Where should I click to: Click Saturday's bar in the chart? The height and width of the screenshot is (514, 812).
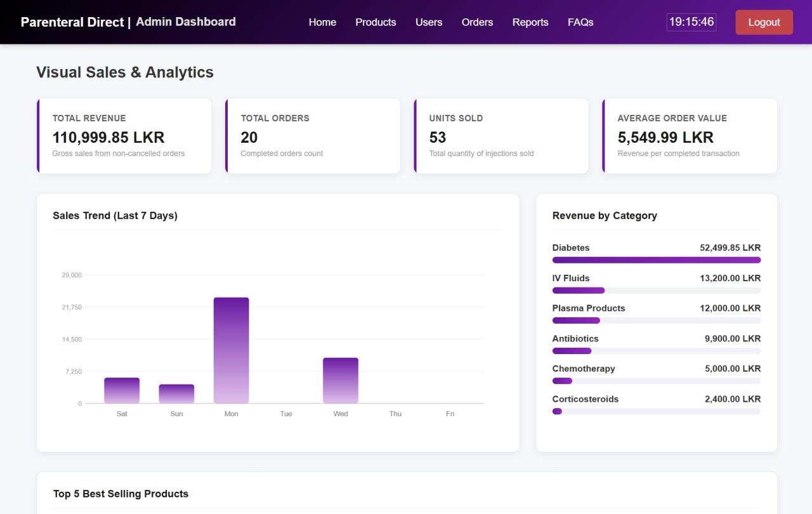[x=122, y=390]
